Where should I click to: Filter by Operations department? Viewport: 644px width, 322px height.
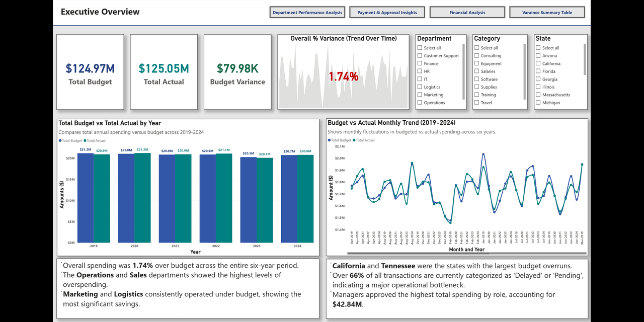pyautogui.click(x=420, y=103)
